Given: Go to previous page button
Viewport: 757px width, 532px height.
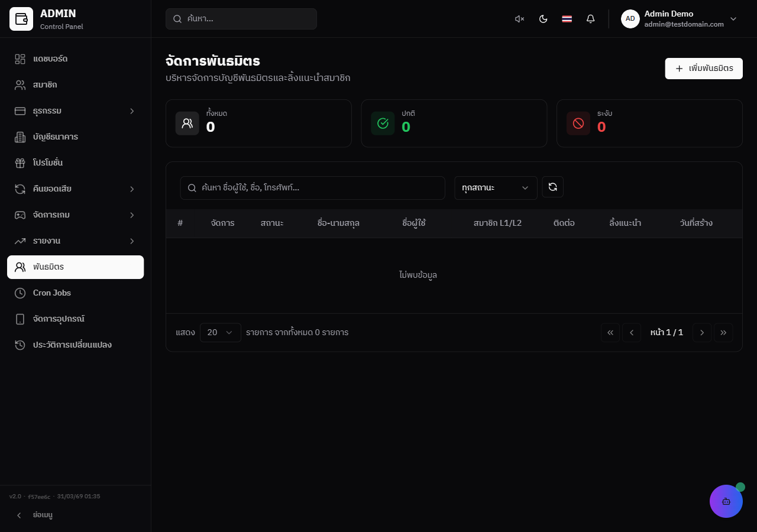Looking at the screenshot, I should tap(632, 333).
